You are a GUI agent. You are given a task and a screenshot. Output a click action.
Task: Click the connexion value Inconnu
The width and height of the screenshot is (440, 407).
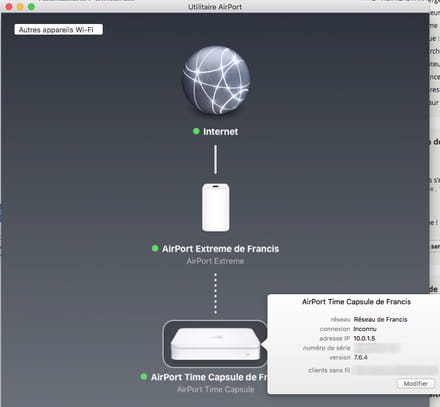click(365, 329)
